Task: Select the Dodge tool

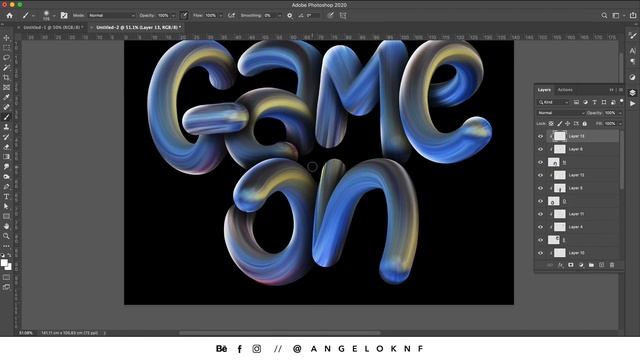Action: pyautogui.click(x=6, y=177)
